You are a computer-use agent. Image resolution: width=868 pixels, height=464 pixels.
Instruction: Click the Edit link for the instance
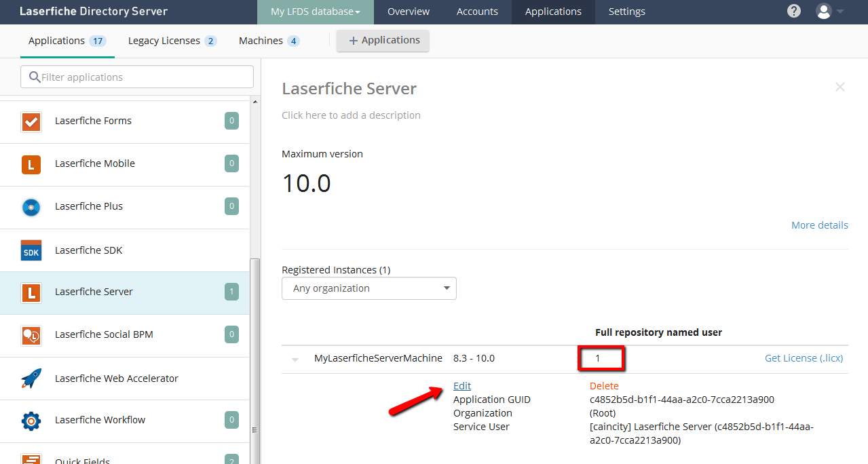pos(462,386)
